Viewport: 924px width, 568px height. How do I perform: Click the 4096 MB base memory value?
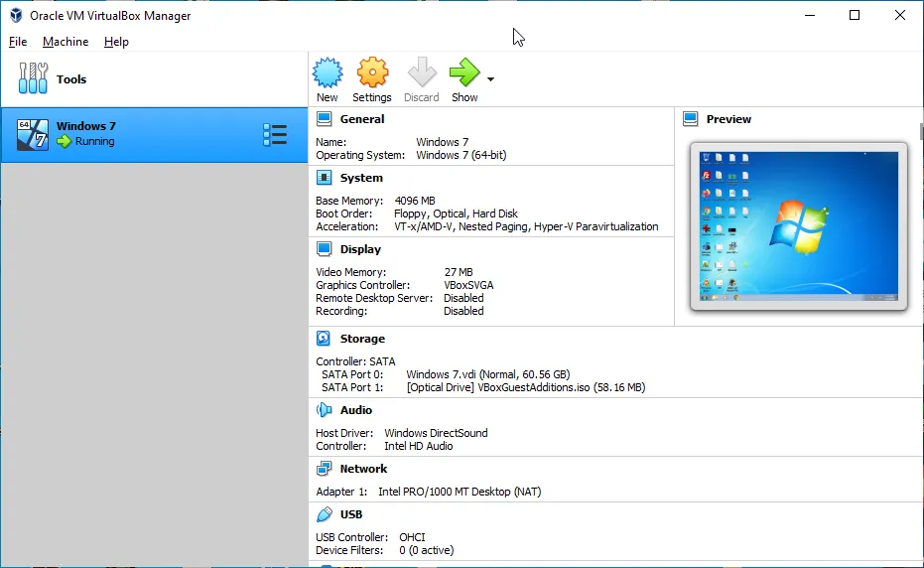[415, 201]
